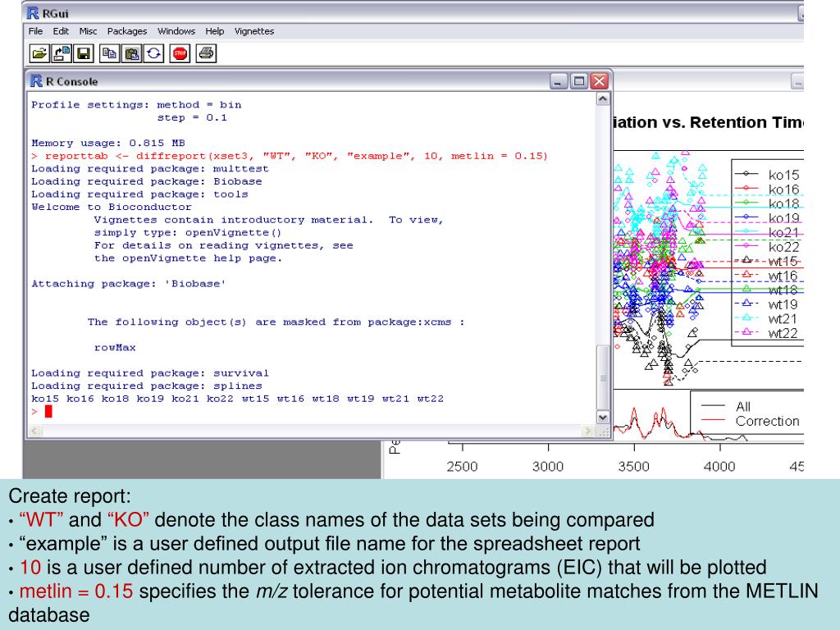840x630 pixels.
Task: Click the Load workspace toolbar icon
Action: [x=62, y=53]
